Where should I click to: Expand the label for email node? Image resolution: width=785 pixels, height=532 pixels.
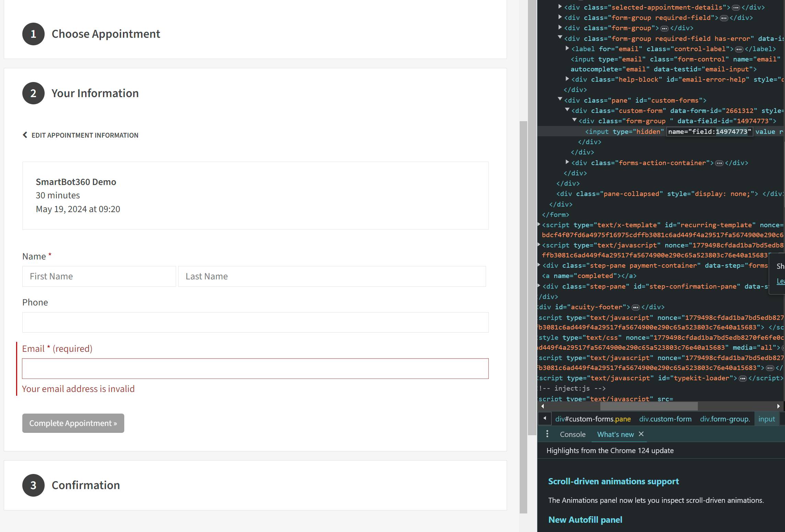coord(567,48)
